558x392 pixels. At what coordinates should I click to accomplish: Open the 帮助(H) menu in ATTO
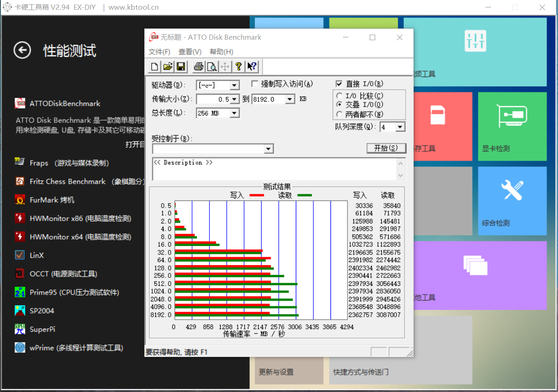221,52
